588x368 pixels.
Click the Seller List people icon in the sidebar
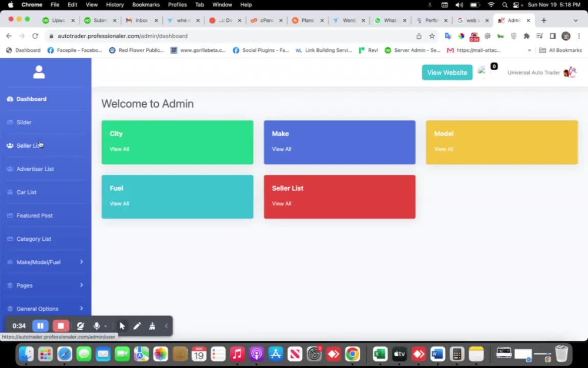point(10,145)
